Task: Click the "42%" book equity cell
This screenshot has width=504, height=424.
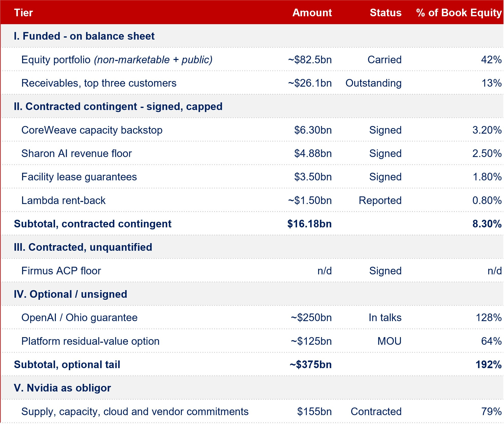Action: coord(491,60)
